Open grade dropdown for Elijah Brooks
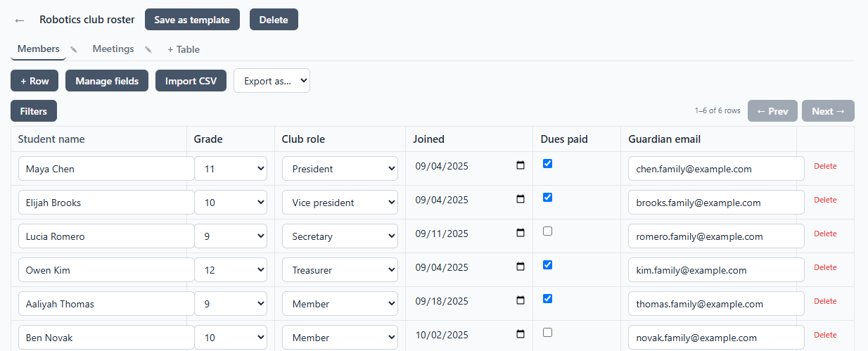868x351 pixels. click(231, 203)
